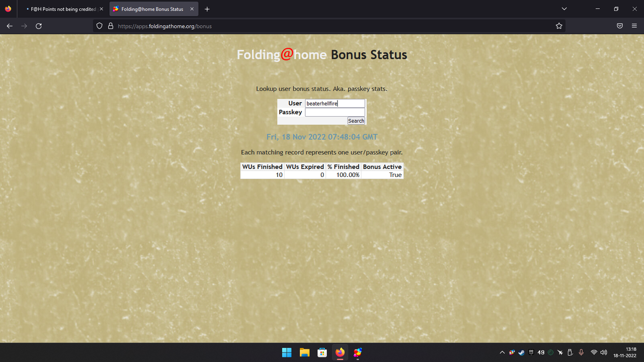Click the Folding@home Bonus Status heading
The image size is (644, 362).
[x=322, y=55]
